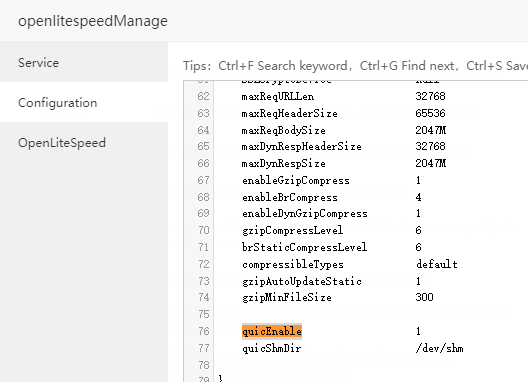The image size is (528, 382).
Task: Click the value 65536
Action: [430, 113]
